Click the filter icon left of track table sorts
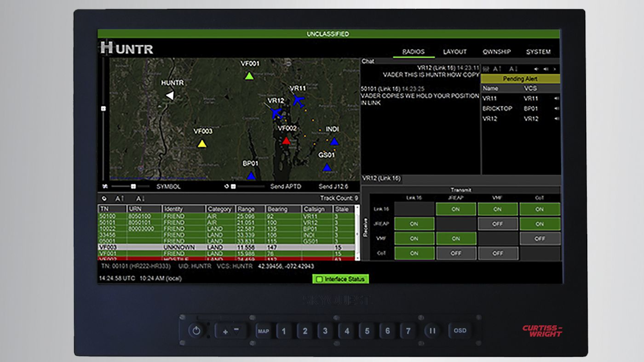 click(104, 199)
